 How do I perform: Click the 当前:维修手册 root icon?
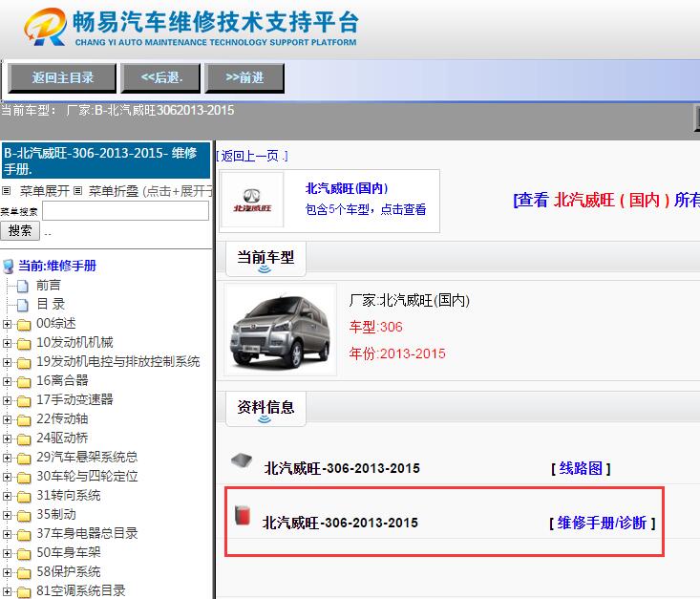coord(9,267)
